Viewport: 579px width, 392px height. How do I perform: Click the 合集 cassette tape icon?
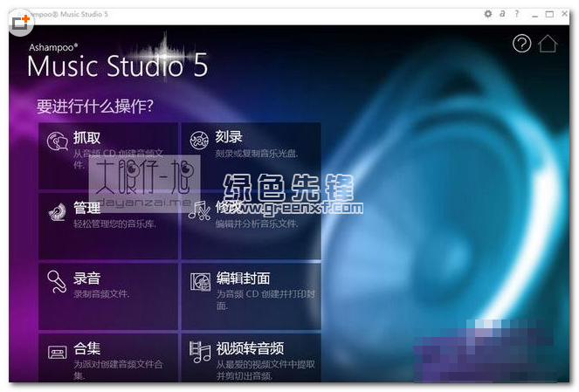click(x=58, y=353)
